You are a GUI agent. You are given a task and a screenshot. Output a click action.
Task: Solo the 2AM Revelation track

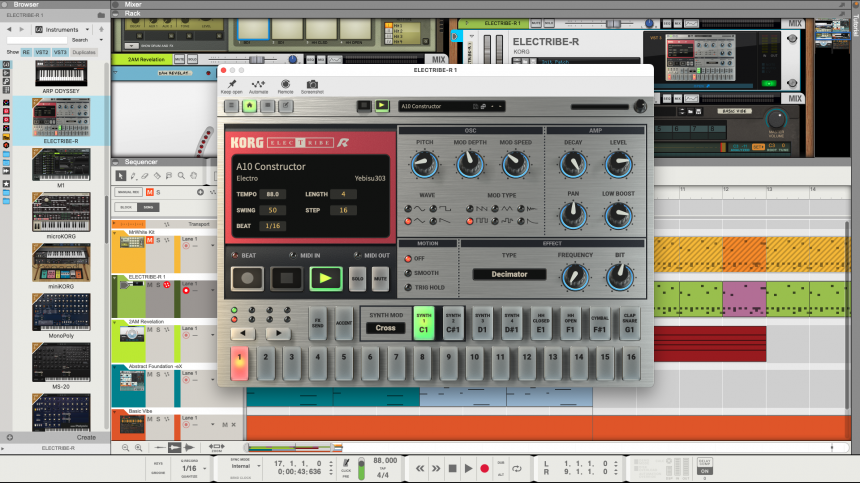tap(158, 329)
